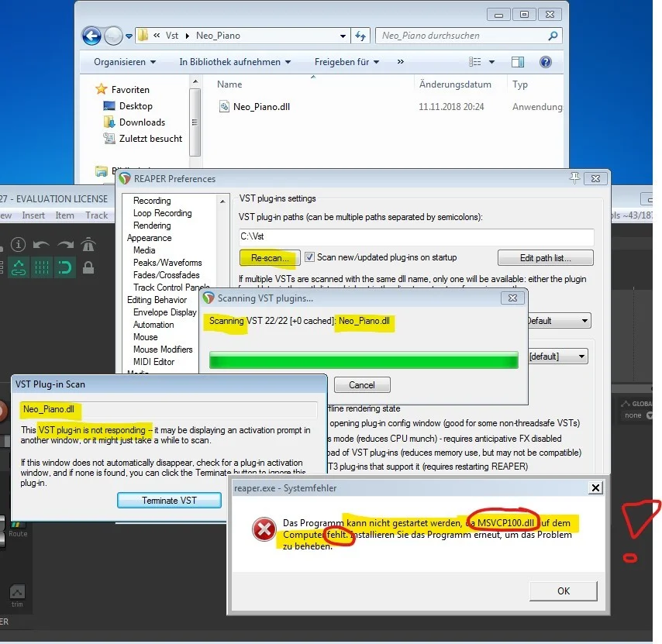
Task: Click the trim envelope button in REAPER
Action: point(17,596)
